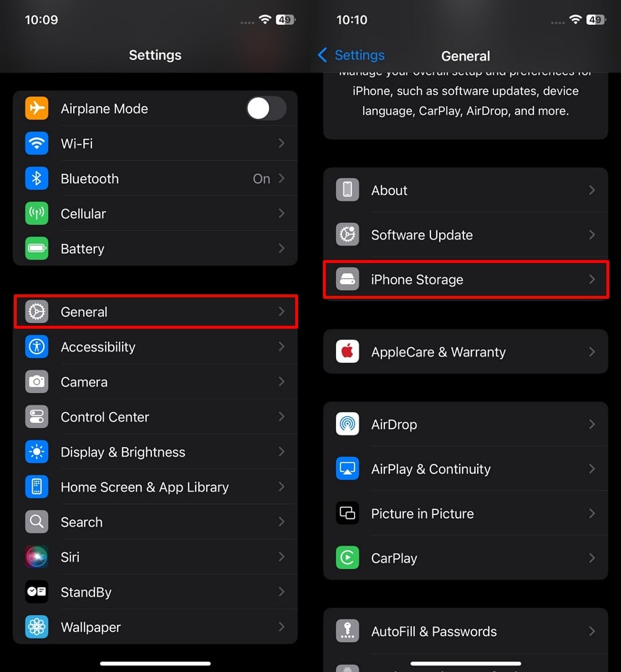Open the General settings row
This screenshot has width=621, height=672.
click(x=156, y=312)
